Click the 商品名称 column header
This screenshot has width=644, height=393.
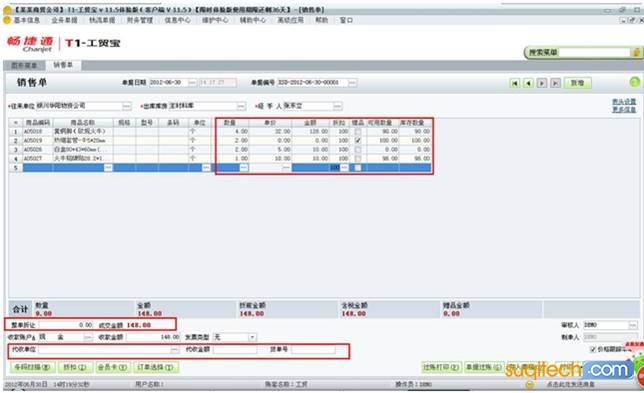(83, 122)
